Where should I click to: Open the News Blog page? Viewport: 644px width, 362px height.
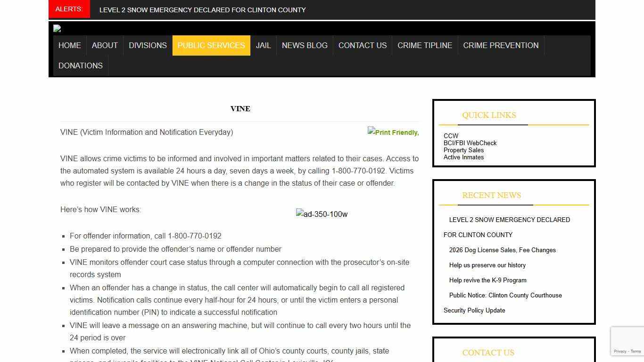point(305,46)
